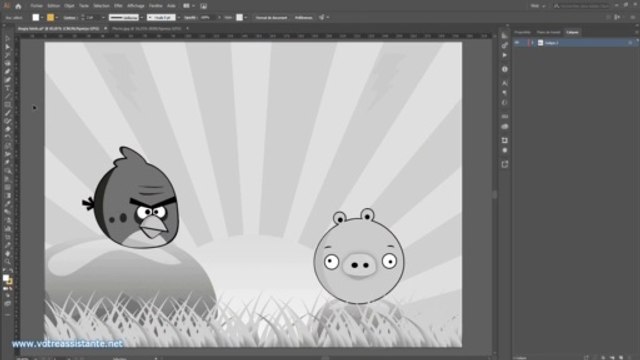The height and width of the screenshot is (360, 640).
Task: Select the Shape Builder tool
Action: coord(7,171)
